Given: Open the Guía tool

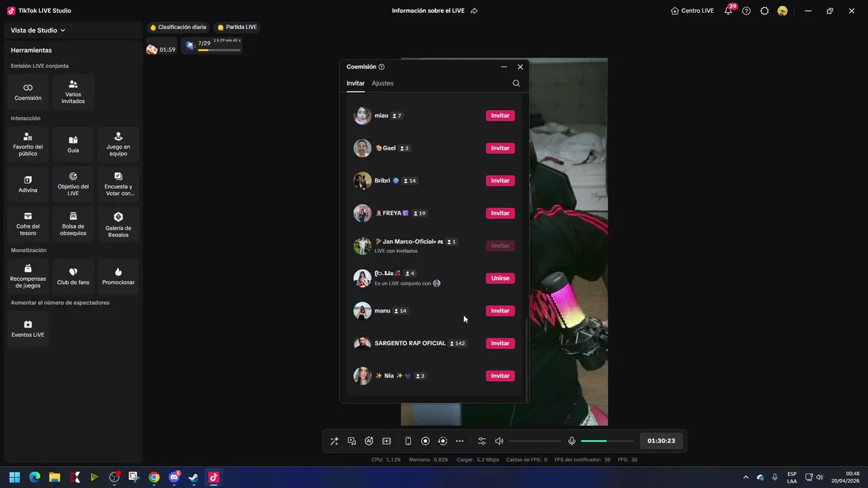Looking at the screenshot, I should [73, 144].
